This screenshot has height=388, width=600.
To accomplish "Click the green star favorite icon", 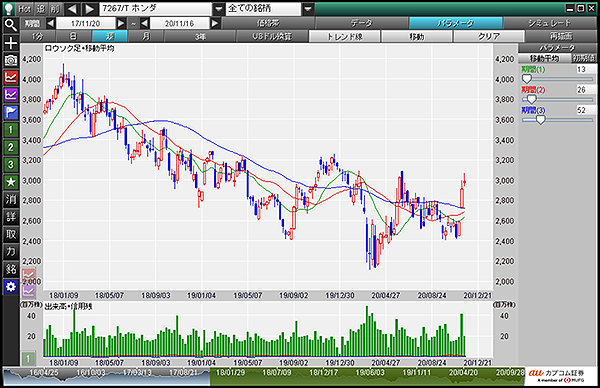I will point(11,183).
